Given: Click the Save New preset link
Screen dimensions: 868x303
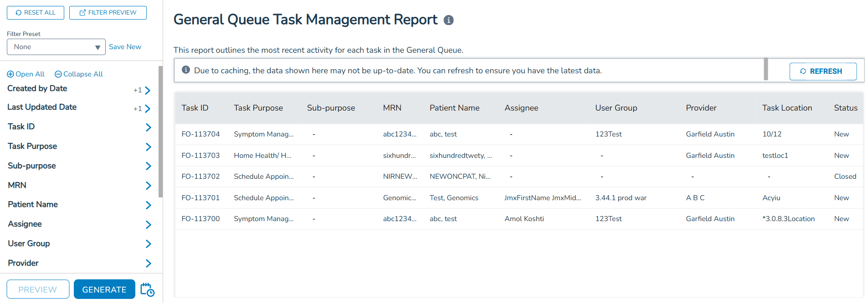Looking at the screenshot, I should coord(125,47).
